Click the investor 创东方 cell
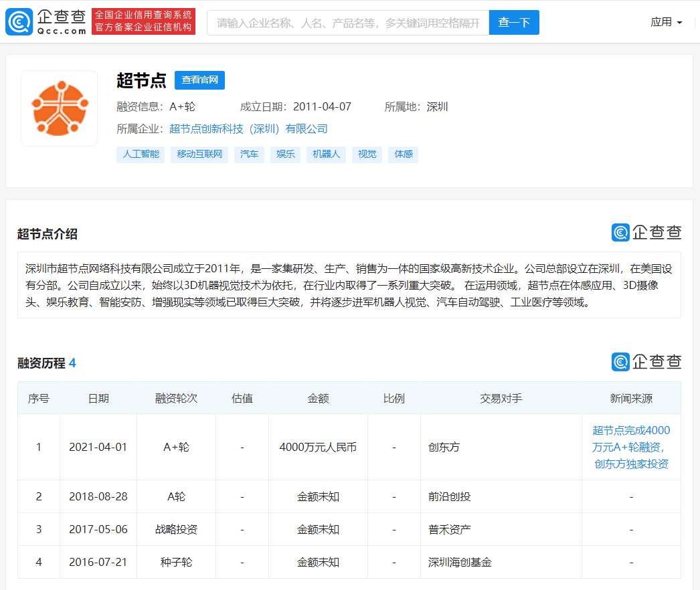Image resolution: width=700 pixels, height=590 pixels. click(x=444, y=448)
